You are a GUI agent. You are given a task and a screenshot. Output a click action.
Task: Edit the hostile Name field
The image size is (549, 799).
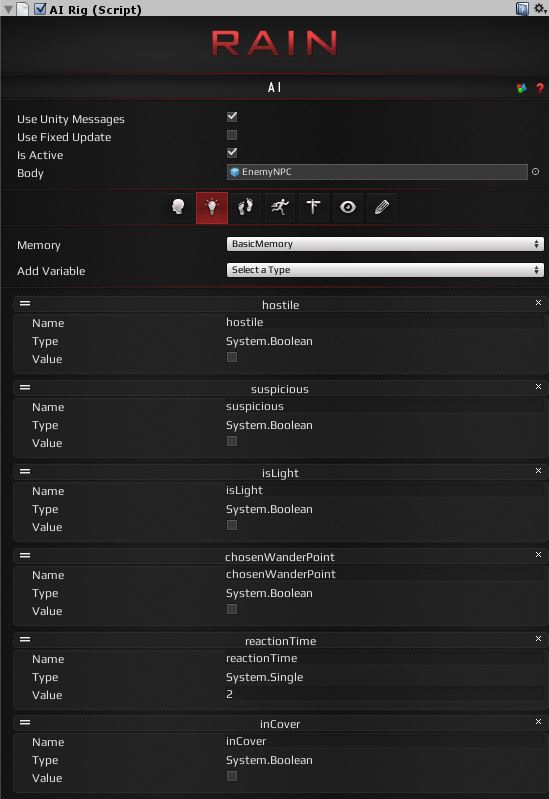385,322
